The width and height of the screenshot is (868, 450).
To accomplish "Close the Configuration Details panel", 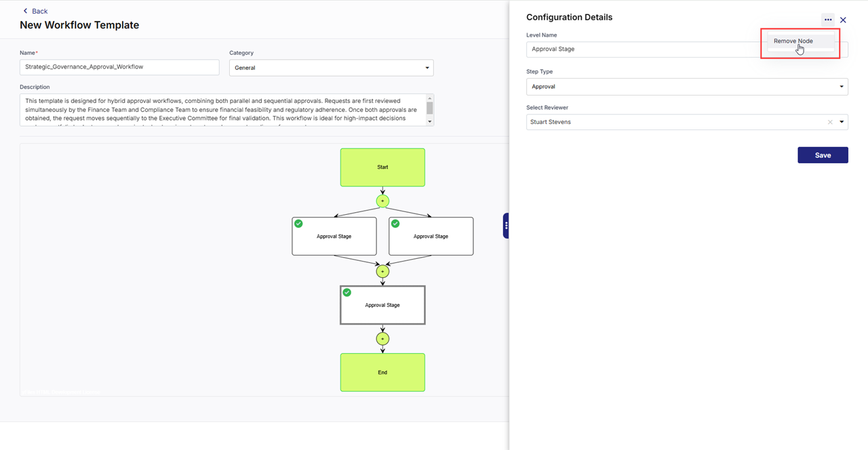I will pos(843,20).
